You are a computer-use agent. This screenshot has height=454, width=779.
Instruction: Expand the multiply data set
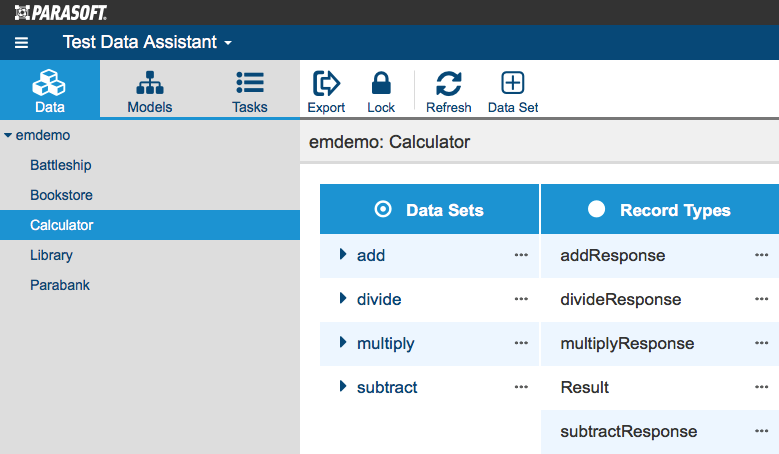point(343,342)
